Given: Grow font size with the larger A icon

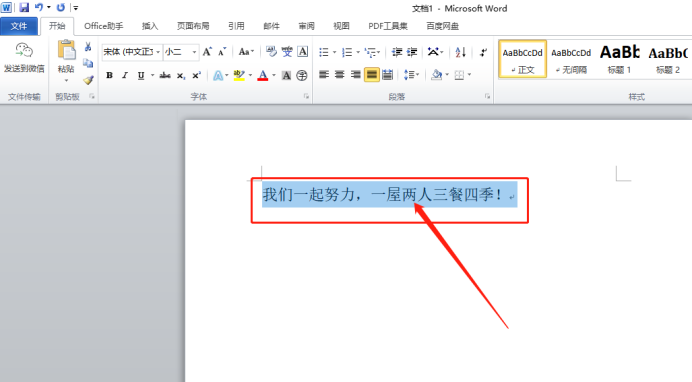Looking at the screenshot, I should click(x=207, y=52).
